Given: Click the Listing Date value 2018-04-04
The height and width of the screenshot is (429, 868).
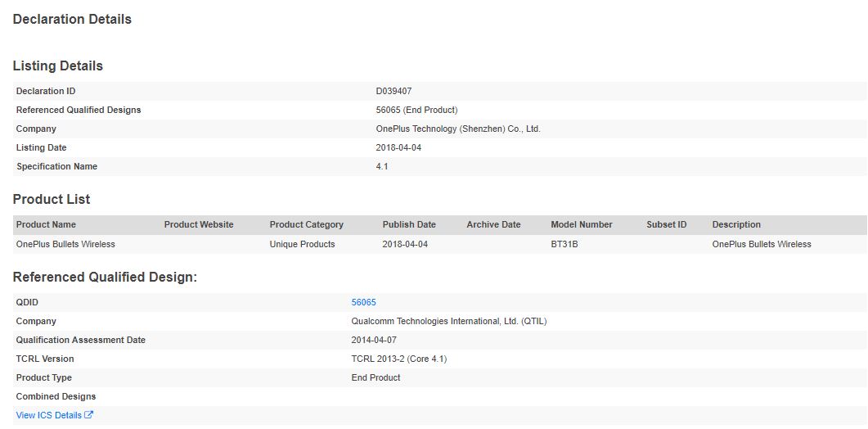Looking at the screenshot, I should (398, 147).
